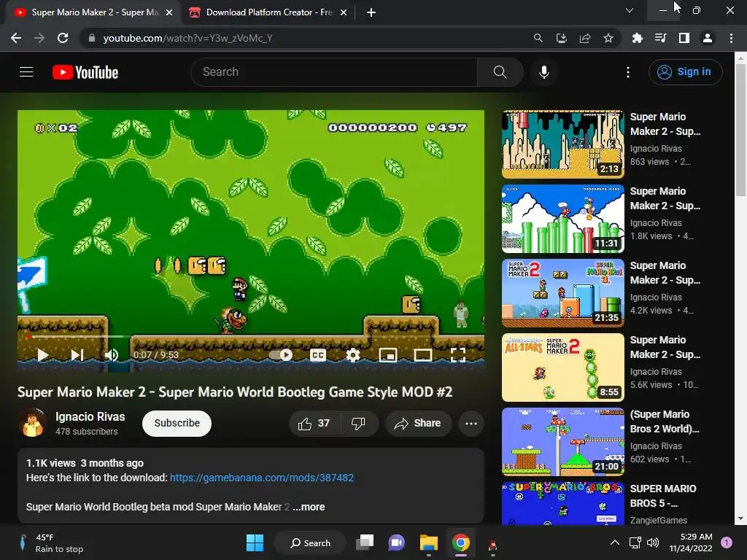The width and height of the screenshot is (747, 560).
Task: Subscribe to Ignacio Rivas
Action: [x=177, y=424]
